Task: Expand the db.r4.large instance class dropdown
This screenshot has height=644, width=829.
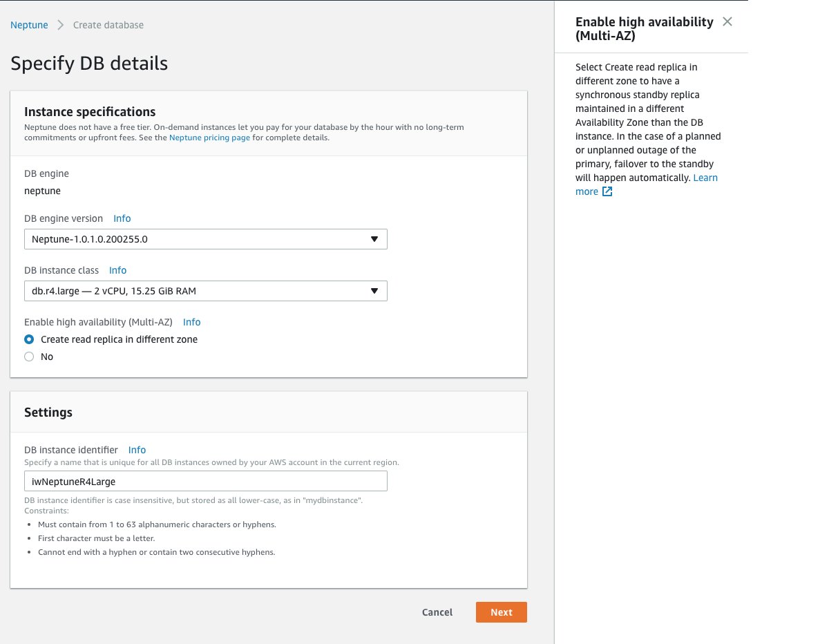Action: point(204,291)
